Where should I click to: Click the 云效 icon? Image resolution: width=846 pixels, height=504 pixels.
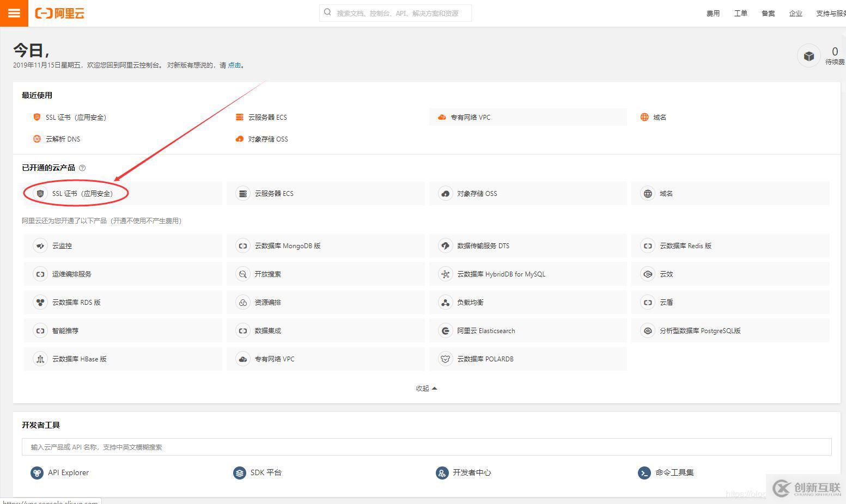648,274
